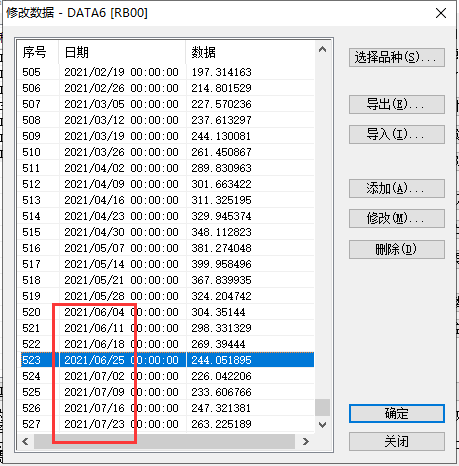Click data value 367.839935
The height and width of the screenshot is (466, 459).
pos(221,280)
